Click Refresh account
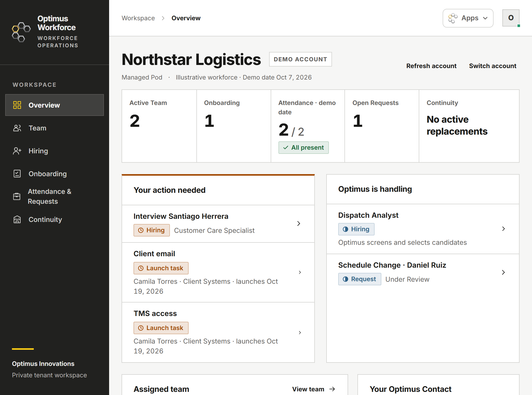The height and width of the screenshot is (395, 532). [x=431, y=66]
